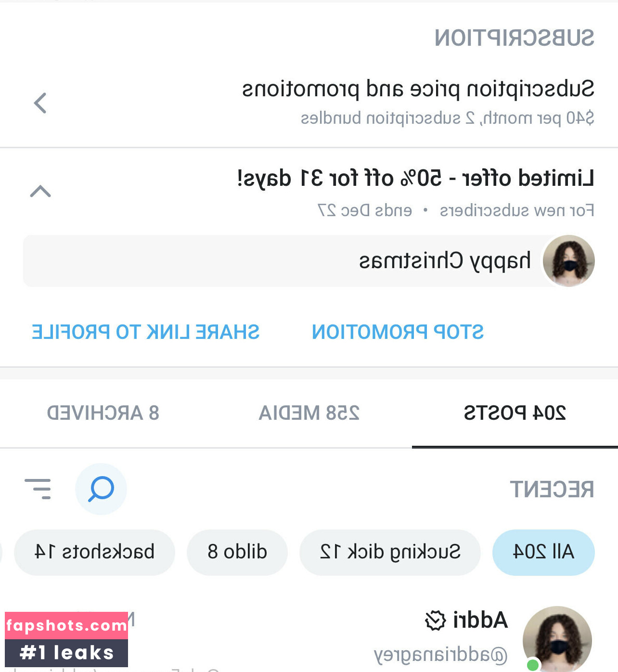Viewport: 618px width, 672px height.
Task: Collapse the Limited offer section chevron
Action: (x=40, y=191)
